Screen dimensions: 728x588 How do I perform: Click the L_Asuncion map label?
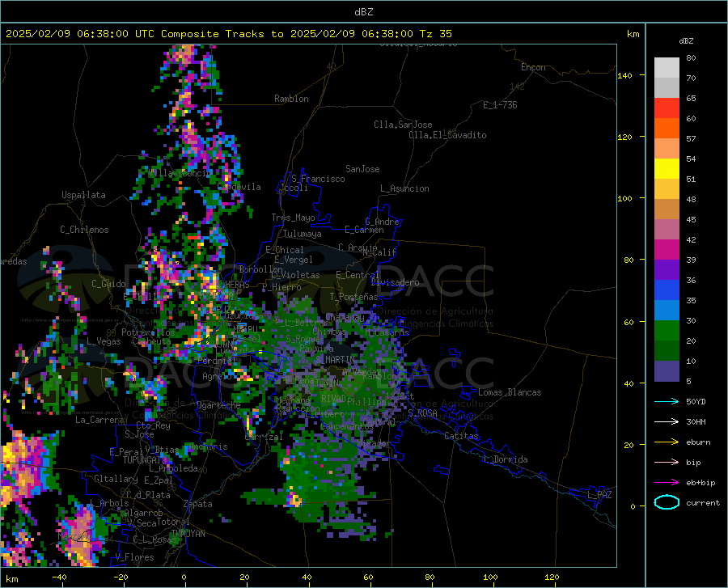pos(404,188)
